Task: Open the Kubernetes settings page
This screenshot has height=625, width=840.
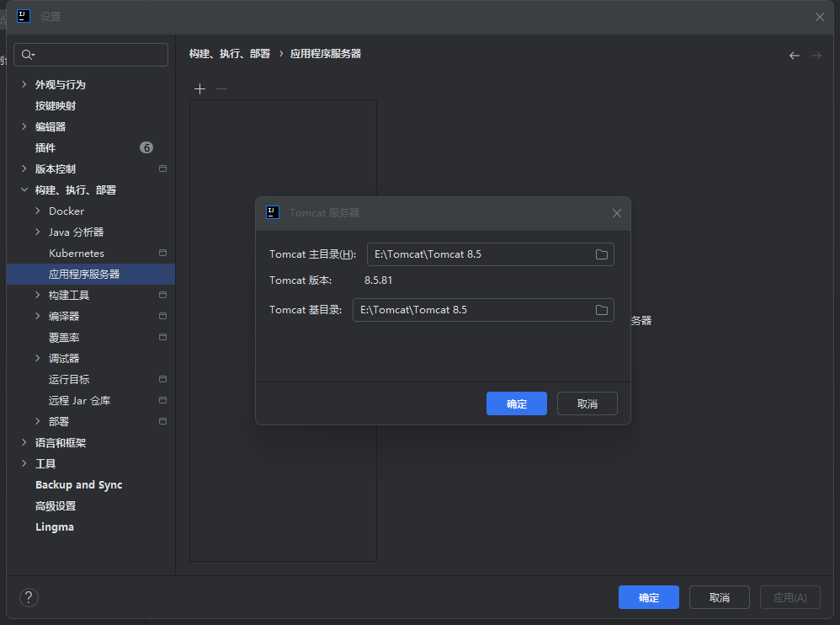Action: [77, 253]
